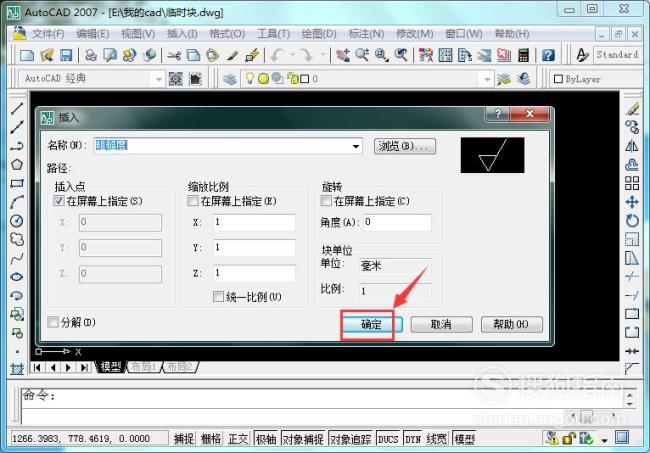650x453 pixels.
Task: Toggle DYN dynamic input in status bar
Action: (412, 439)
